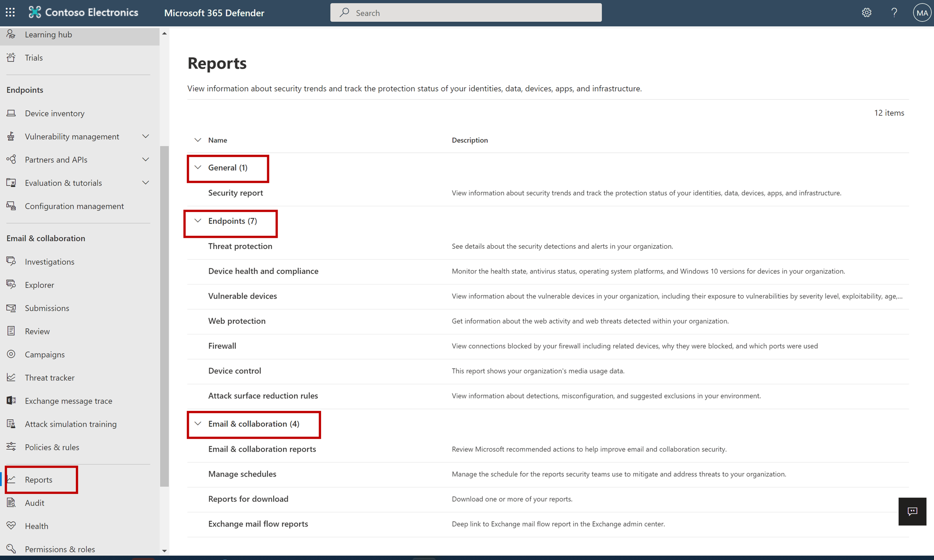Collapse all groups via Name header chevron
This screenshot has width=934, height=560.
click(198, 140)
